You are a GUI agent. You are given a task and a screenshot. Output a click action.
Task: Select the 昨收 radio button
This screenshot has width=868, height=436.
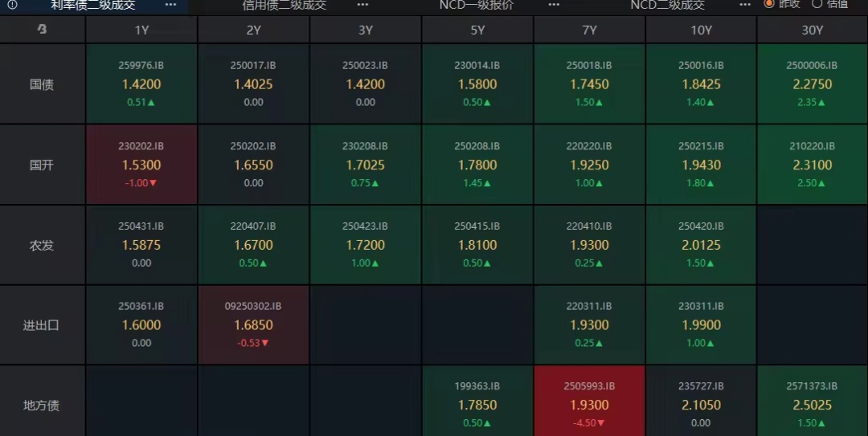pyautogui.click(x=769, y=3)
